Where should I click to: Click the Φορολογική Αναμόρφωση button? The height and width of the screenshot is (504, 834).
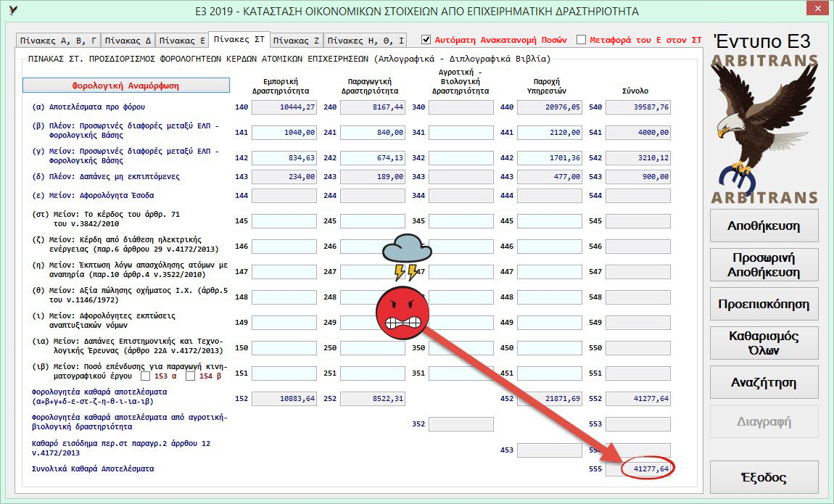click(126, 86)
